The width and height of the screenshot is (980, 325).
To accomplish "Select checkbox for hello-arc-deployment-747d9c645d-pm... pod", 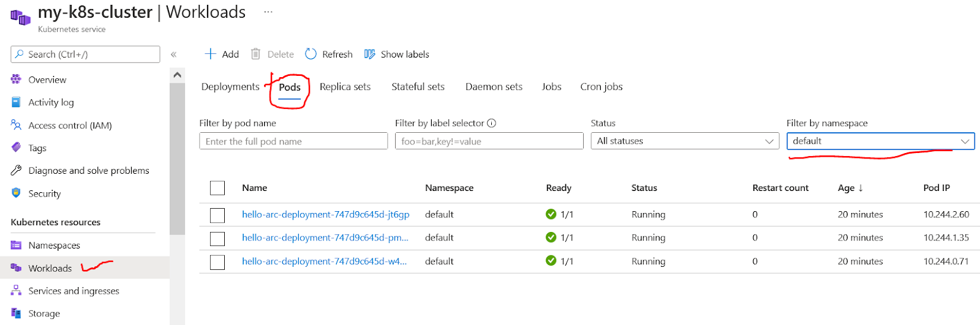I will (x=217, y=238).
